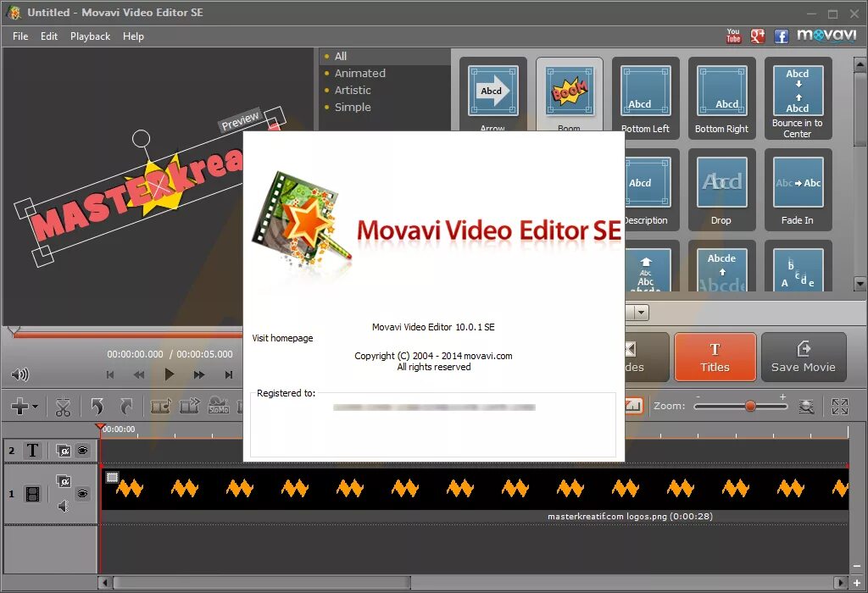Select the Bottom Left title style
This screenshot has width=868, height=593.
[645, 98]
